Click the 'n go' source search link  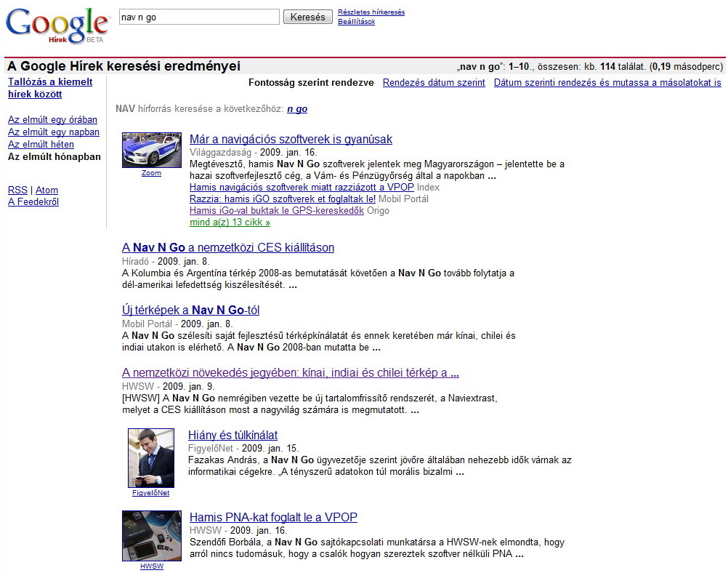pyautogui.click(x=297, y=109)
